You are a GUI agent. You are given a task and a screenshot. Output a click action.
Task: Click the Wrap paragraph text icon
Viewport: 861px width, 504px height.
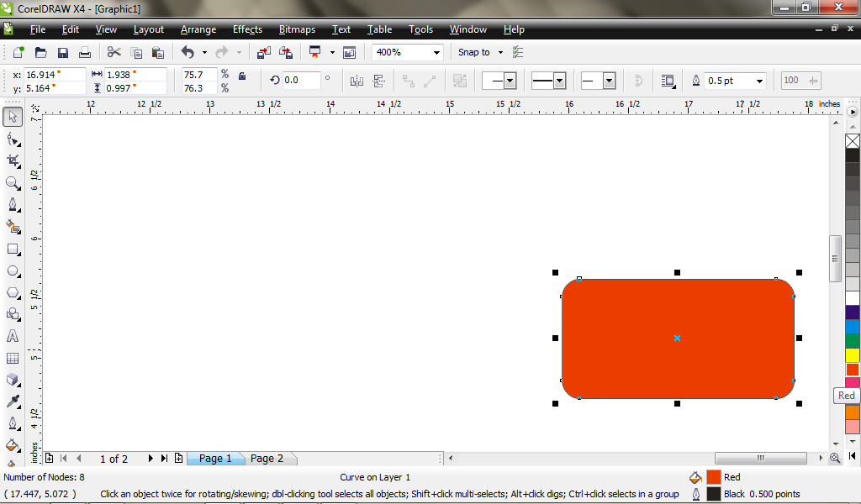667,81
